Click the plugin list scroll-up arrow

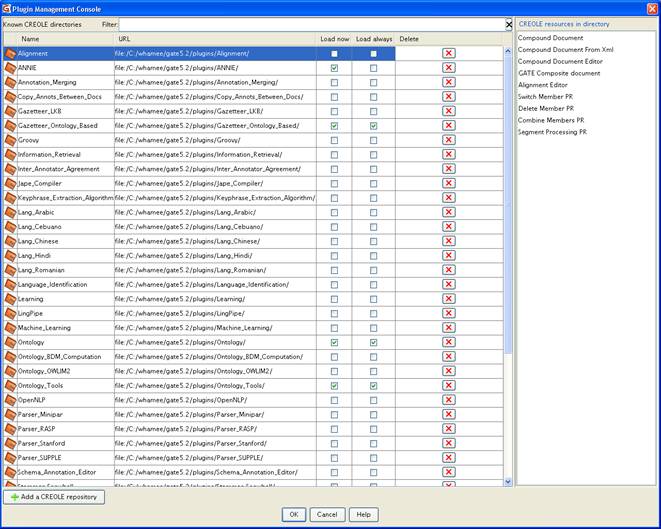point(508,51)
